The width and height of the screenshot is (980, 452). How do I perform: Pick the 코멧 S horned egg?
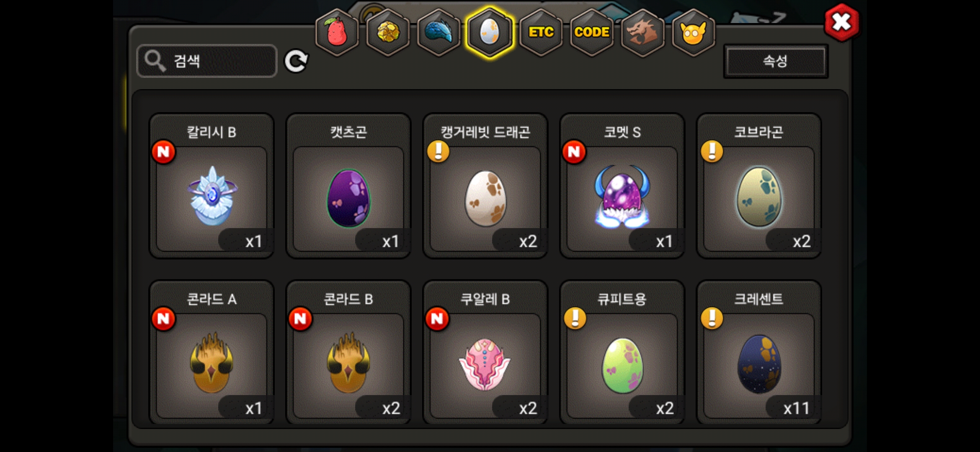(x=622, y=186)
